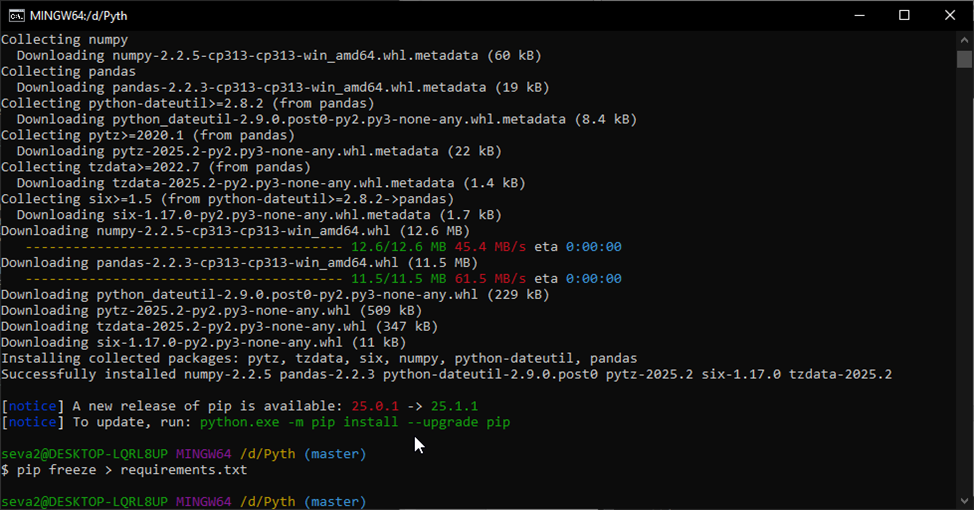The width and height of the screenshot is (974, 510).
Task: Click '(master)' branch label on bottom prompt
Action: click(x=335, y=502)
